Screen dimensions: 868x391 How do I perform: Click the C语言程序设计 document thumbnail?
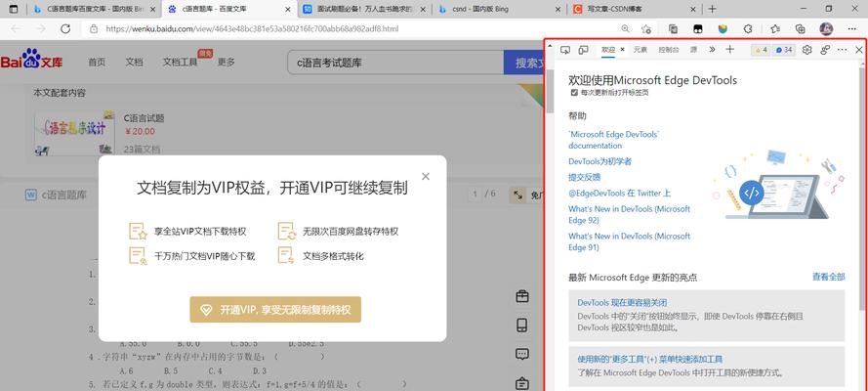[74, 133]
